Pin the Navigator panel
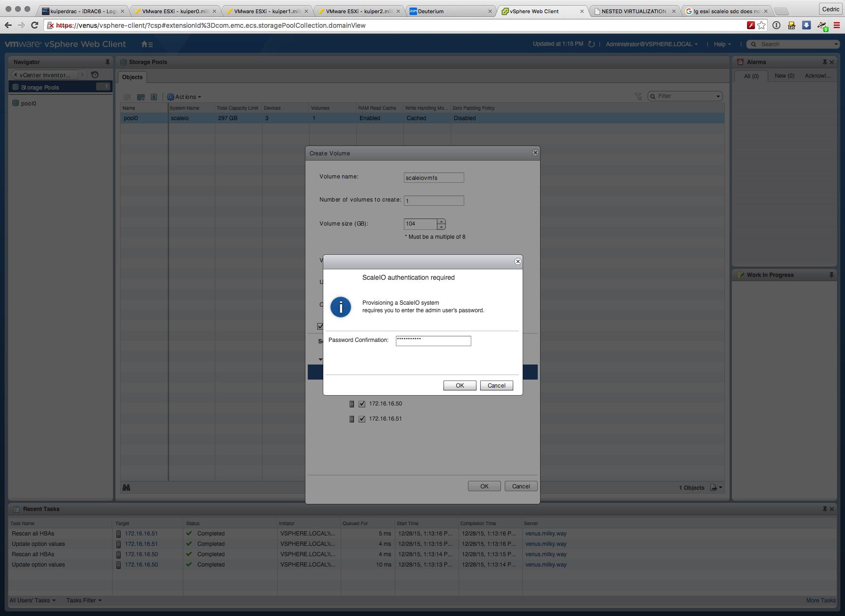The image size is (845, 616). pos(107,62)
